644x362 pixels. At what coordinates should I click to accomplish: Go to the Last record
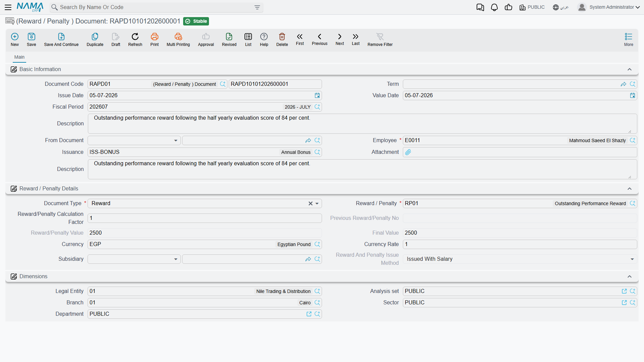coord(356,40)
